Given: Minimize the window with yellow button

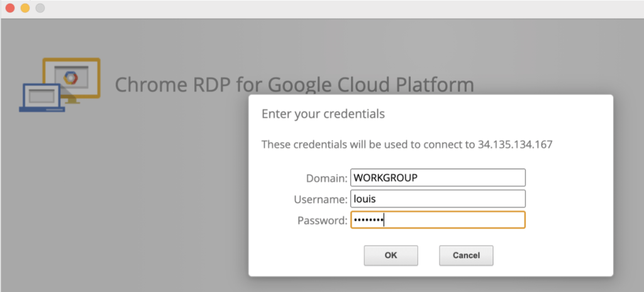Looking at the screenshot, I should pos(25,9).
